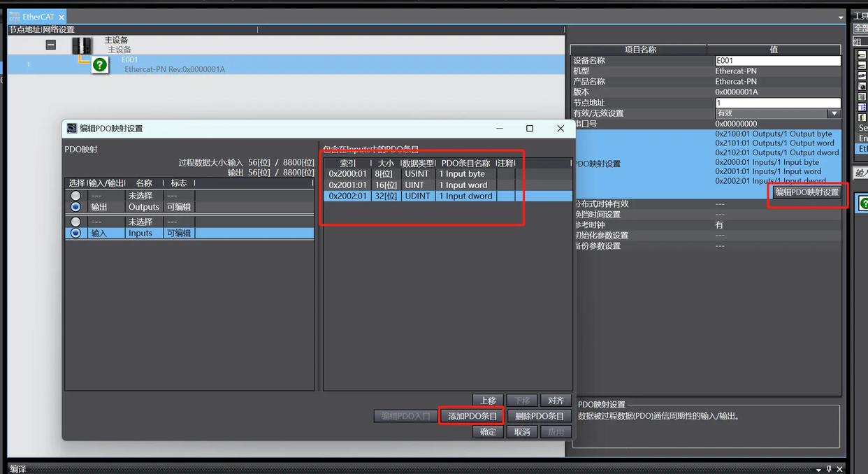Viewport: 868px width, 474px height.
Task: Click the 确定 button to confirm
Action: (x=487, y=432)
